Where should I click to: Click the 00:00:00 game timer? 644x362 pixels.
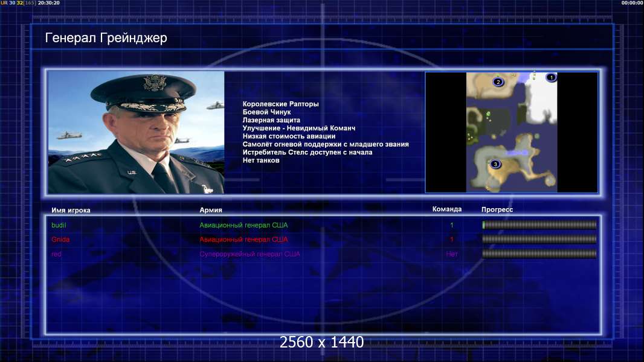tap(632, 3)
